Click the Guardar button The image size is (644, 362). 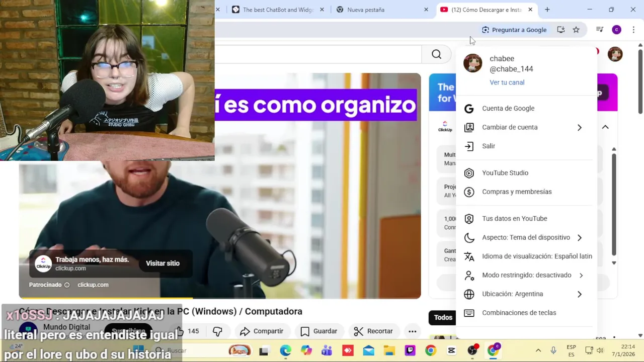tap(318, 331)
